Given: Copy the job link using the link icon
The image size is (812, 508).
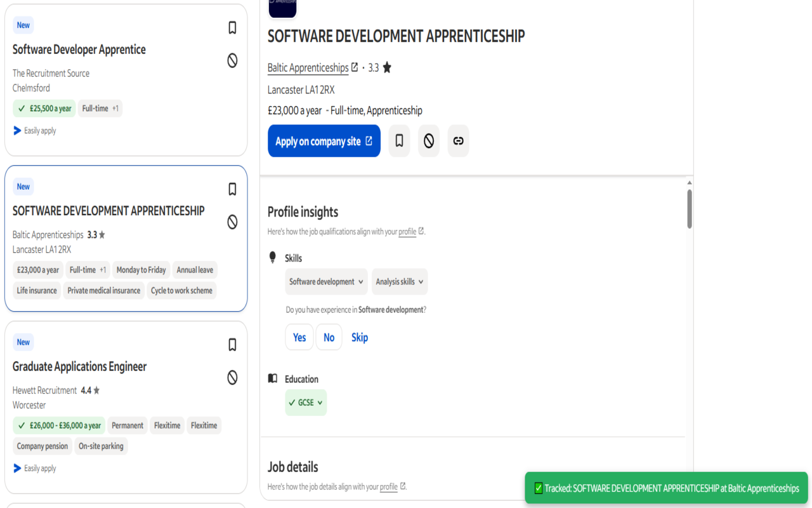Looking at the screenshot, I should click(x=458, y=140).
